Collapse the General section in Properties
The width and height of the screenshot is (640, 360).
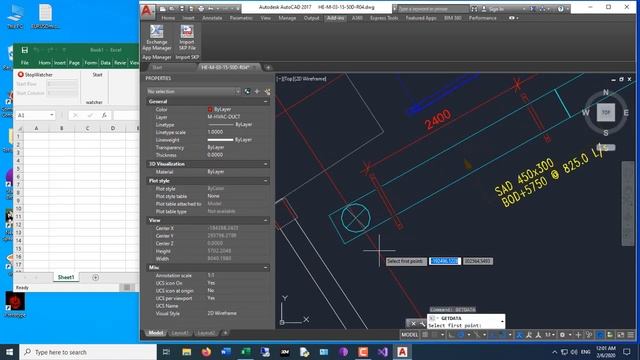tap(266, 102)
